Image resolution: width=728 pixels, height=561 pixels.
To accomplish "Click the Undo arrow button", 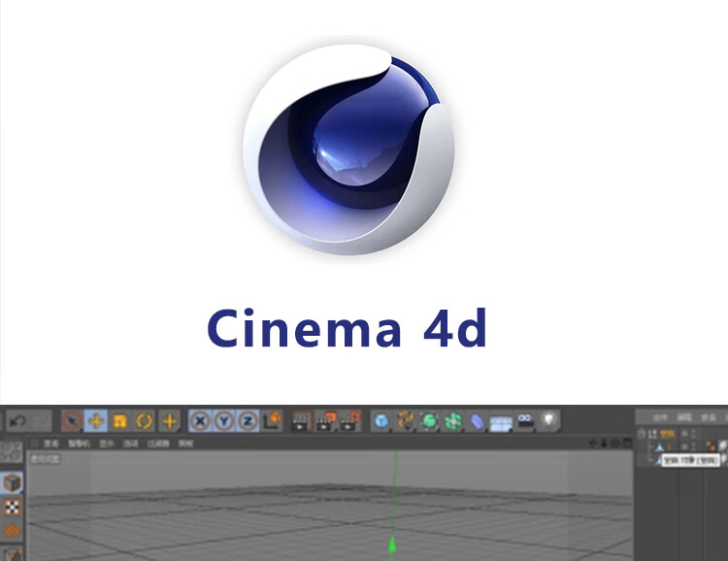I will (17, 421).
